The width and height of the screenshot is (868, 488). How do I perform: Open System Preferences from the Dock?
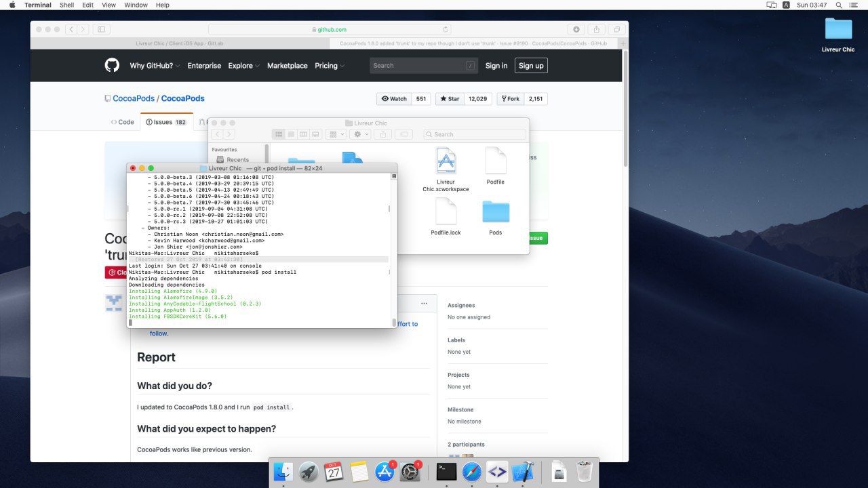point(410,472)
